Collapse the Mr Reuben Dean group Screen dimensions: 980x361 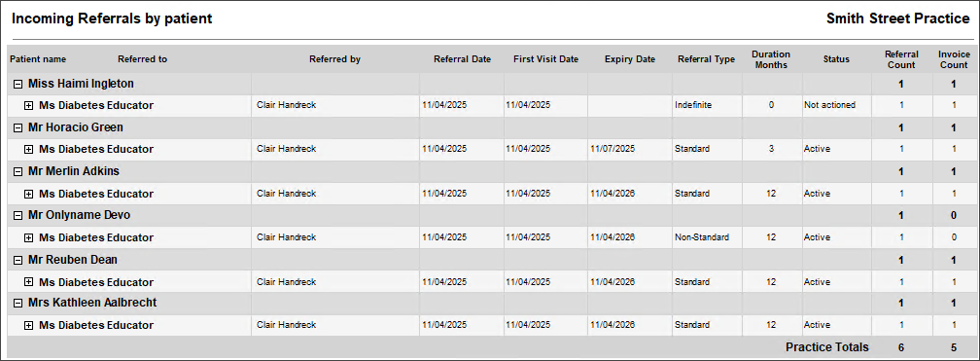coord(18,260)
